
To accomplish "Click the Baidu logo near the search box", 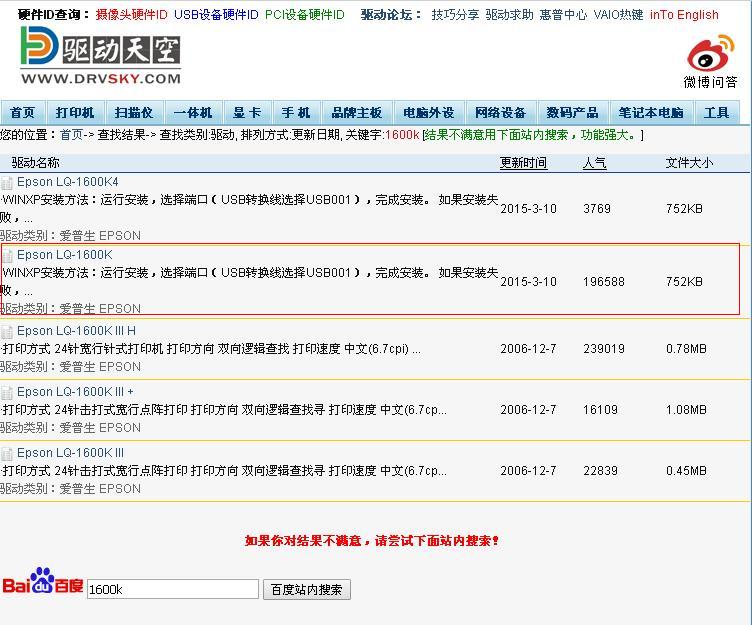I will click(43, 581).
